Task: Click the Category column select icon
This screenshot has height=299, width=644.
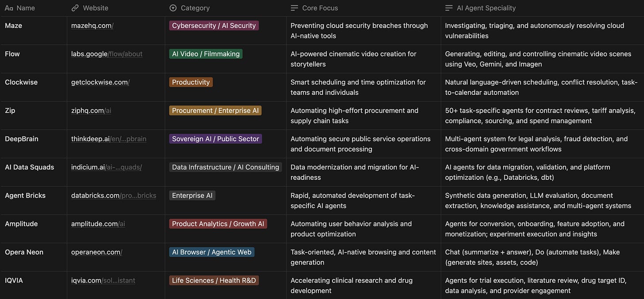Action: (173, 8)
